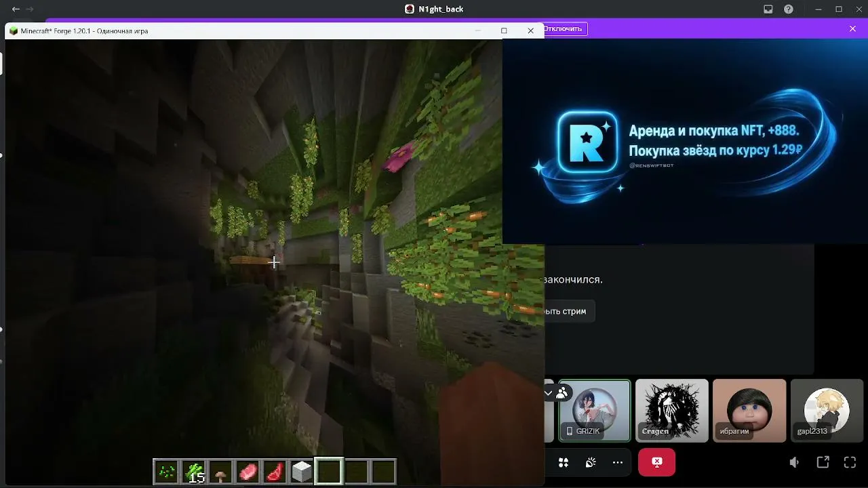Go forward with the Discord forward arrow

(29, 9)
